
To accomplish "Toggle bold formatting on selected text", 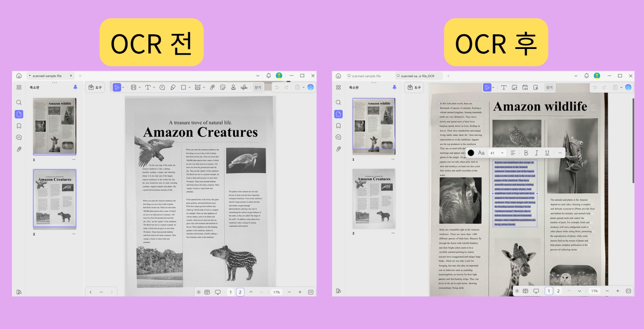I will [x=526, y=153].
